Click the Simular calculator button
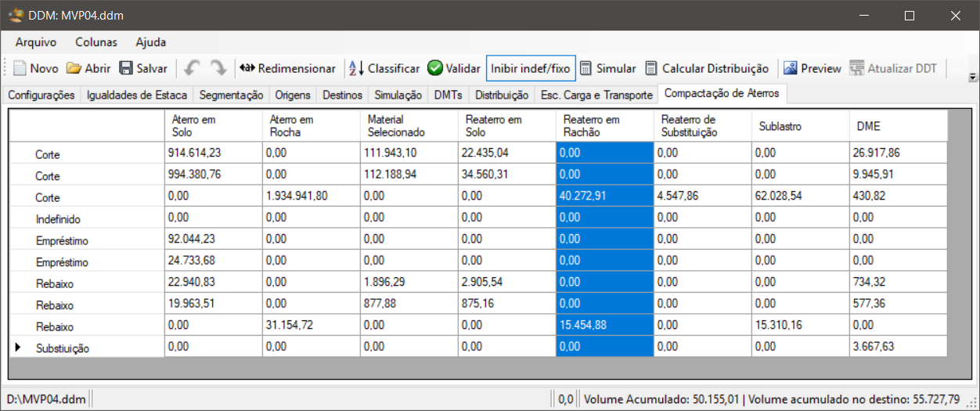The image size is (980, 411). point(607,68)
